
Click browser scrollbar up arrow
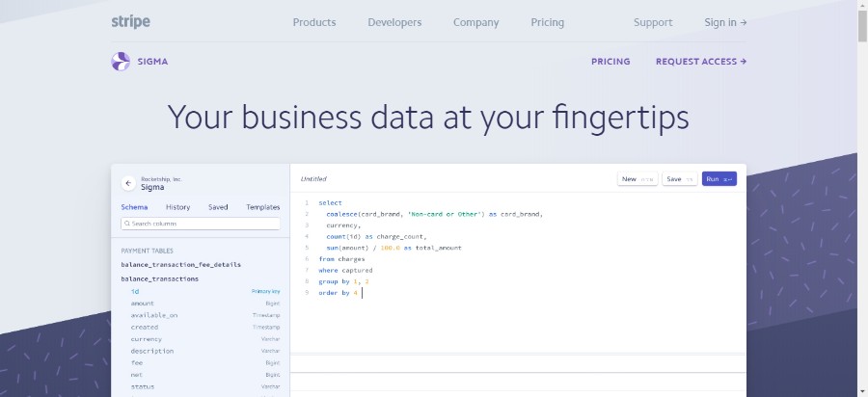[861, 6]
